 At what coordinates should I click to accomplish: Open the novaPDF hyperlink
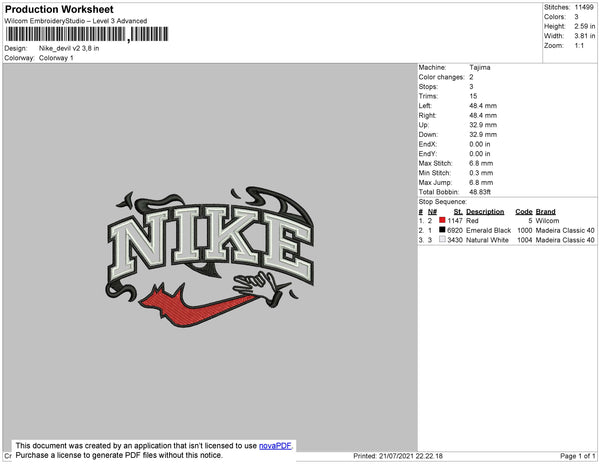click(275, 446)
